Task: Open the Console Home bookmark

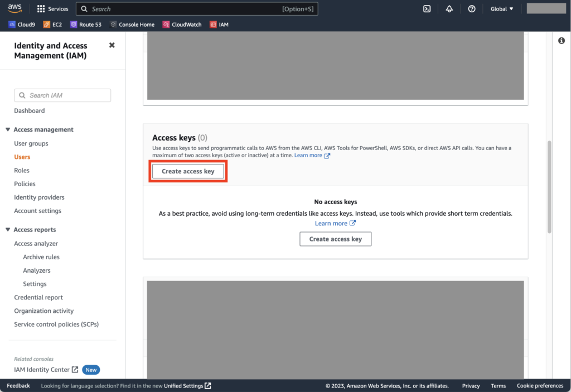Action: (x=132, y=25)
